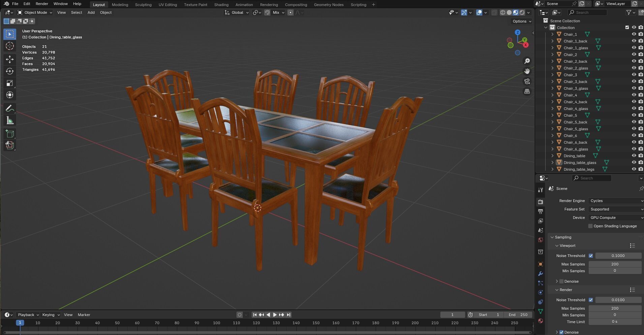Select the Move tool
The width and height of the screenshot is (644, 335).
pyautogui.click(x=10, y=59)
